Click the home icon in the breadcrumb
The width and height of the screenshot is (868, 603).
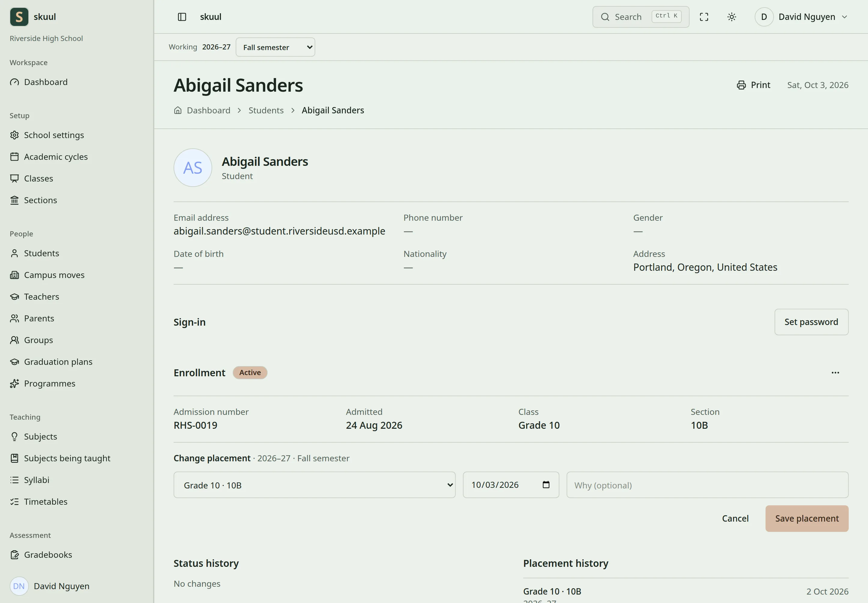pos(178,110)
